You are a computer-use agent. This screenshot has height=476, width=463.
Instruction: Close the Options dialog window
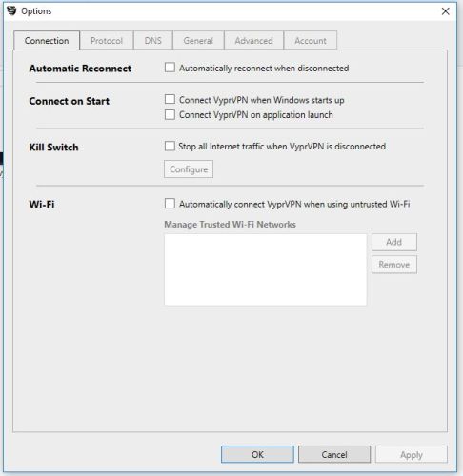(x=445, y=11)
